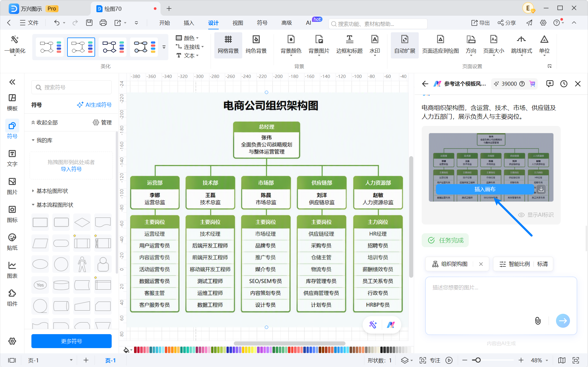Open the jump line style (跳线样式) tool
Image resolution: width=588 pixels, height=367 pixels.
[x=521, y=45]
